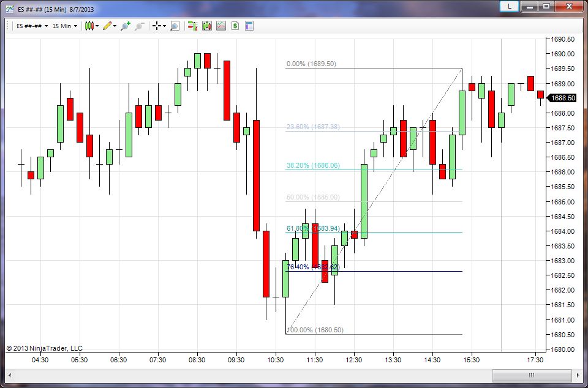The height and width of the screenshot is (388, 588).
Task: Open the chart style candlestick icon
Action: 89,26
